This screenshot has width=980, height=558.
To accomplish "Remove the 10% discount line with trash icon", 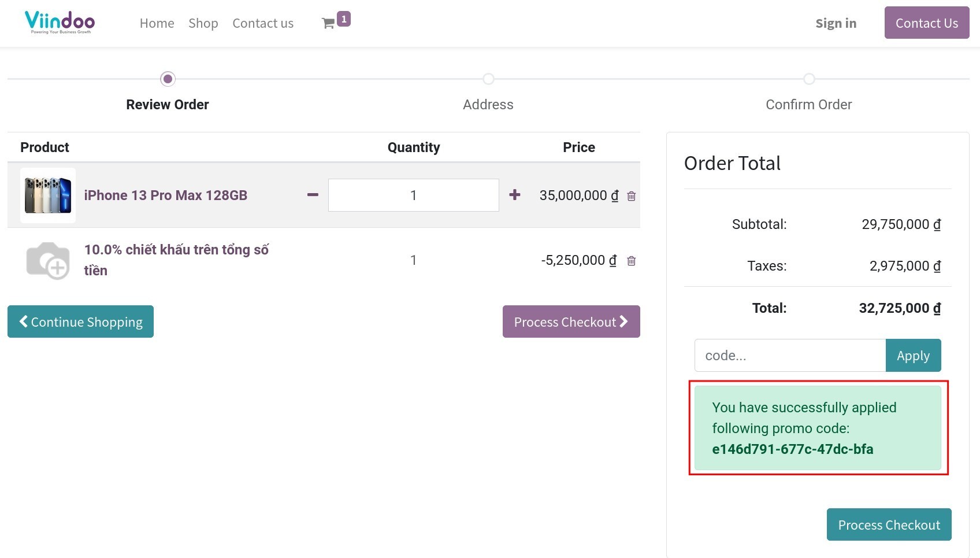I will pos(632,261).
